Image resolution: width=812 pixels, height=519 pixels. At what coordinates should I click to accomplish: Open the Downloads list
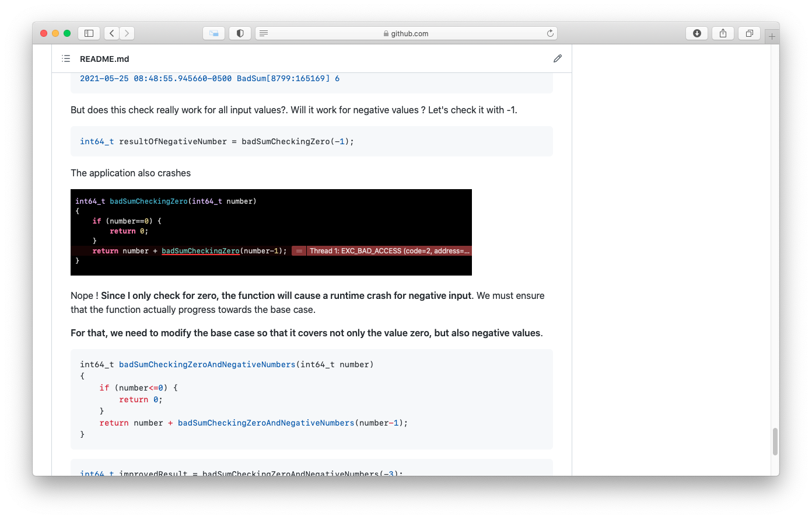click(x=696, y=33)
